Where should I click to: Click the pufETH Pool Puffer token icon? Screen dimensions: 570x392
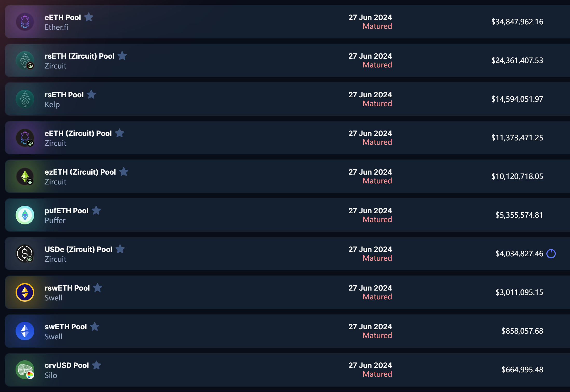[x=25, y=215]
